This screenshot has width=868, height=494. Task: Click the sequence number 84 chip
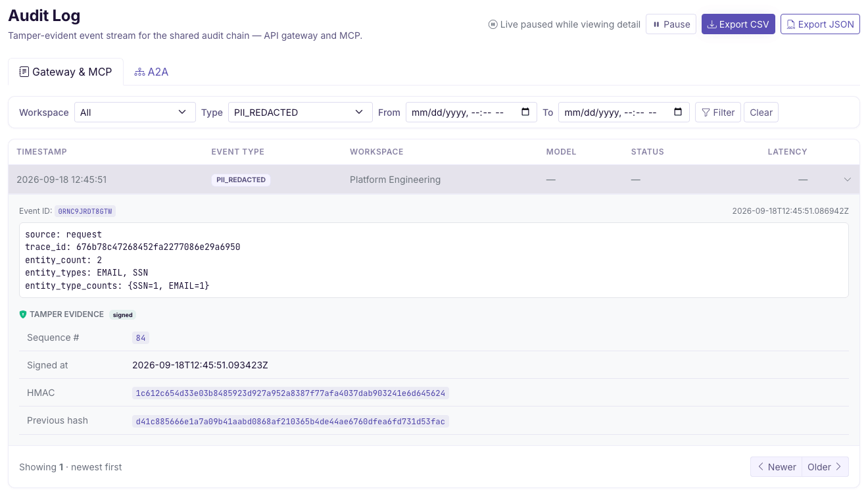[141, 338]
